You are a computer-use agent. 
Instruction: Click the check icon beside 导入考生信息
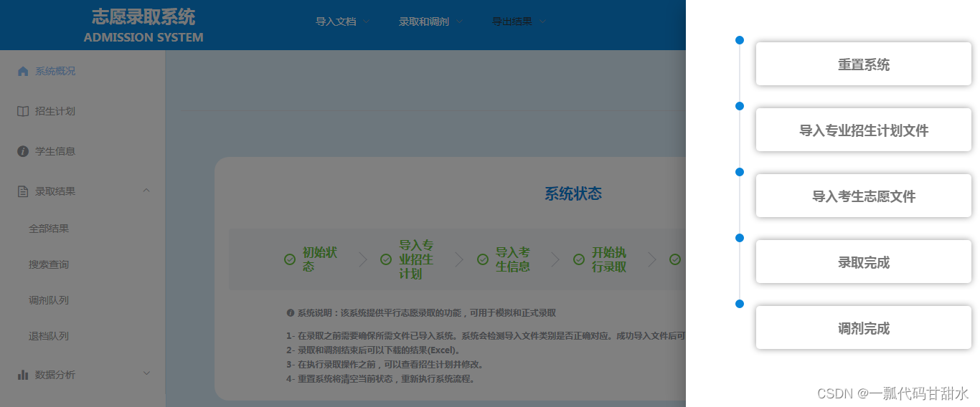point(483,259)
